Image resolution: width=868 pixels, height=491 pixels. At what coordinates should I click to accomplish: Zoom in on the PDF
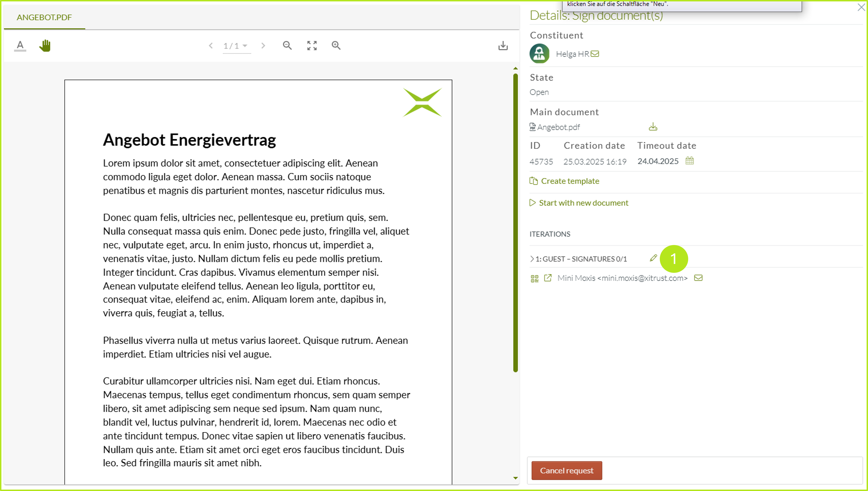coord(336,46)
